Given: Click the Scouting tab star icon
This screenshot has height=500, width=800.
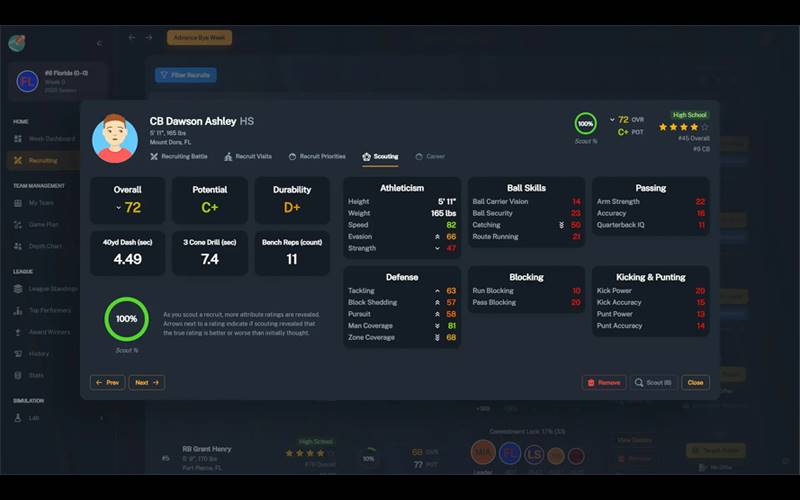Looking at the screenshot, I should [366, 157].
